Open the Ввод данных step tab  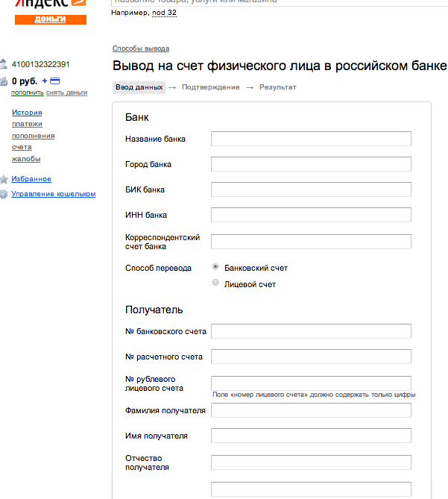pyautogui.click(x=139, y=87)
